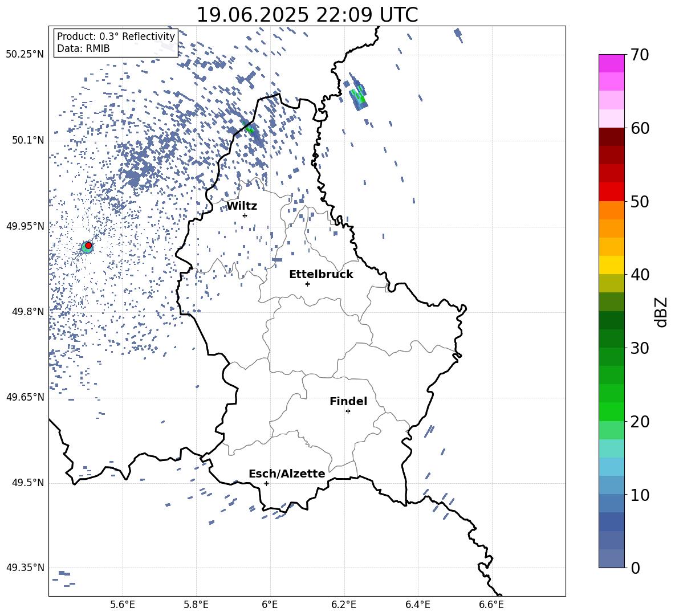Click the 5.6°E longitude label
Image resolution: width=675 pixels, height=616 pixels.
(x=123, y=605)
